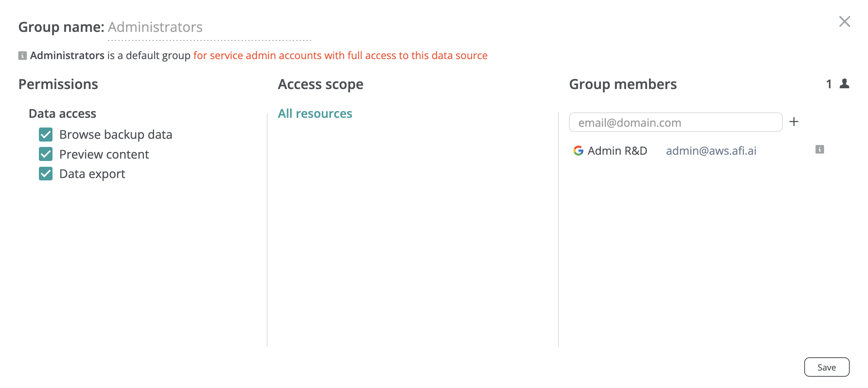Viewport: 868px width, 388px height.
Task: Click the plus icon to add member
Action: click(x=794, y=122)
